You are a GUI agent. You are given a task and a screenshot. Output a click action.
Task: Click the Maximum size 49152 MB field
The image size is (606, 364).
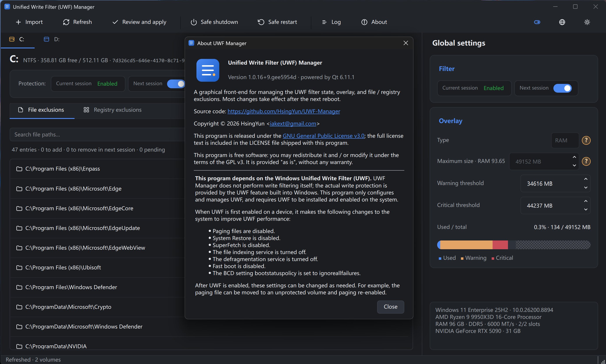544,161
